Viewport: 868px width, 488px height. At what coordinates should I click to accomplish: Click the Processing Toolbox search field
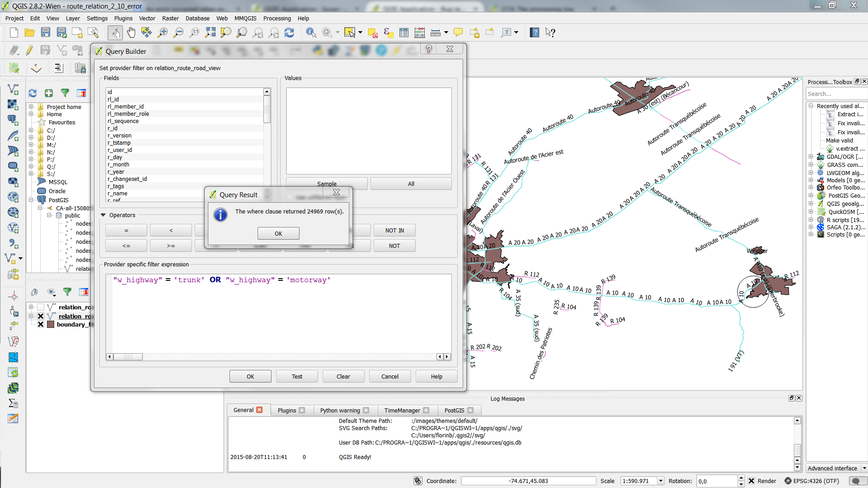[836, 94]
